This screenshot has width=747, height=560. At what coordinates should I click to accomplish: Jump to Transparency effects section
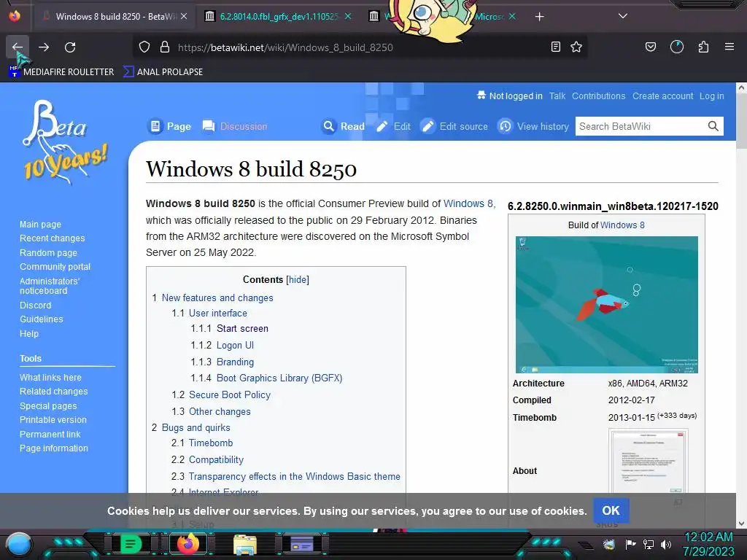point(295,476)
